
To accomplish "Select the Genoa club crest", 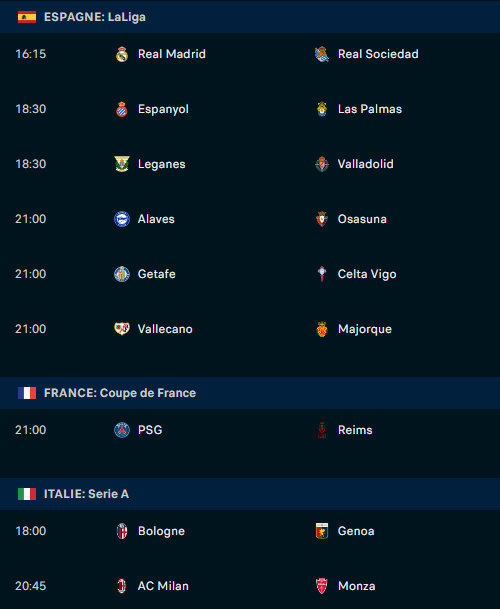I will pos(322,531).
